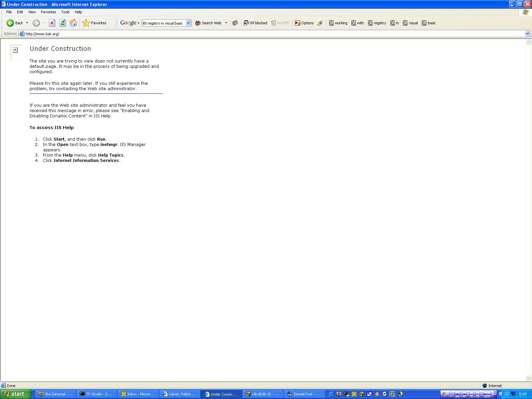532x399 pixels.
Task: Launch Firefox from the quick launch bar
Action: point(339,394)
